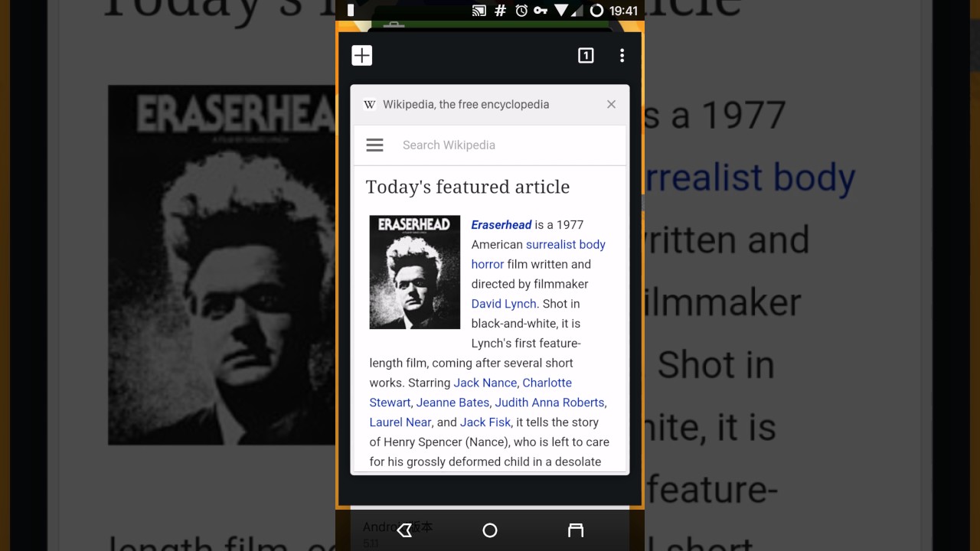The height and width of the screenshot is (551, 980).
Task: Tap the alarm clock status icon
Action: (x=521, y=11)
